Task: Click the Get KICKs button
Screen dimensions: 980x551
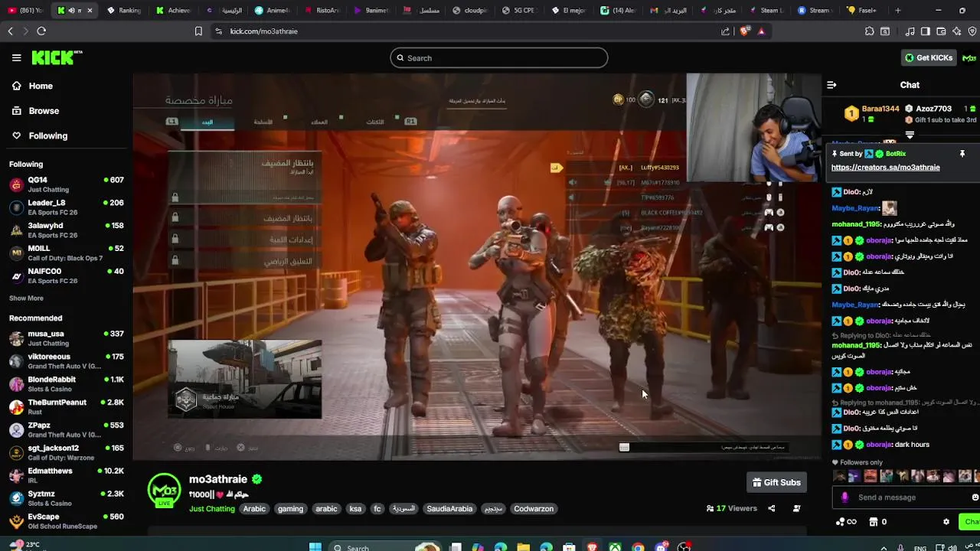Action: [929, 58]
